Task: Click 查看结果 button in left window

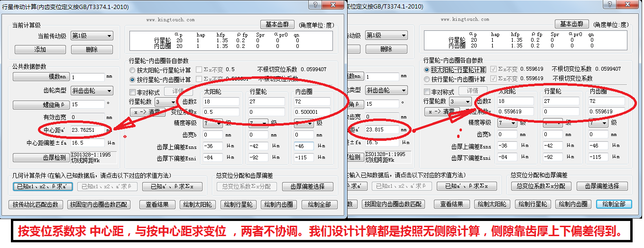Action: pos(157,204)
